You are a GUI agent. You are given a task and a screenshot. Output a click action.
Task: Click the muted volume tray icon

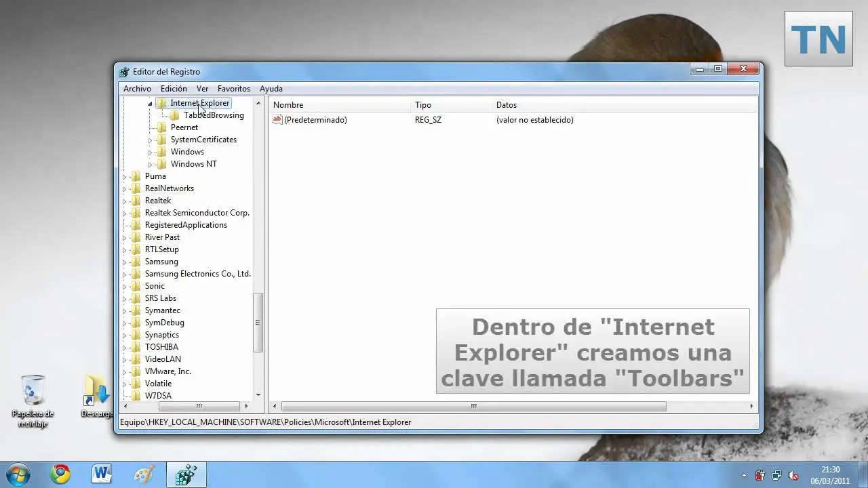click(793, 475)
